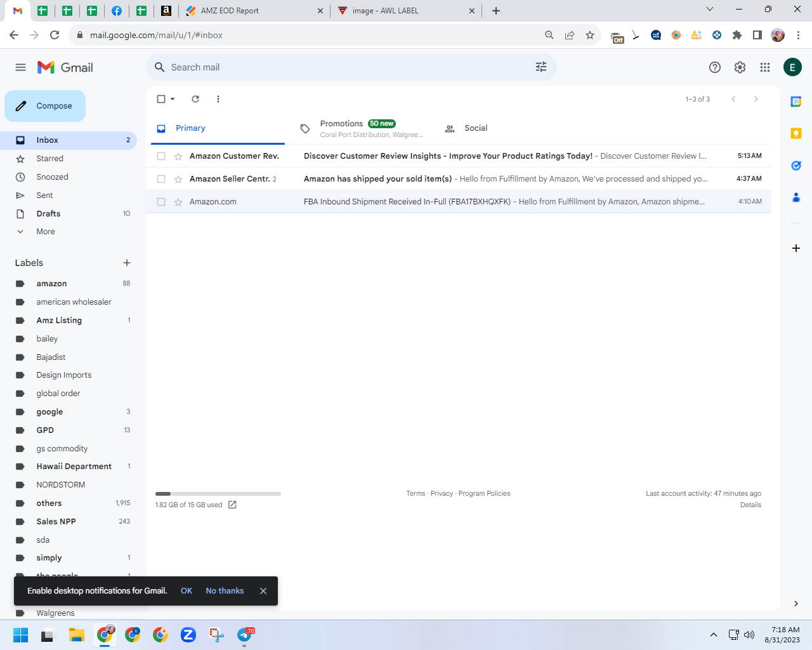
Task: Refresh the inbox
Action: coord(195,99)
